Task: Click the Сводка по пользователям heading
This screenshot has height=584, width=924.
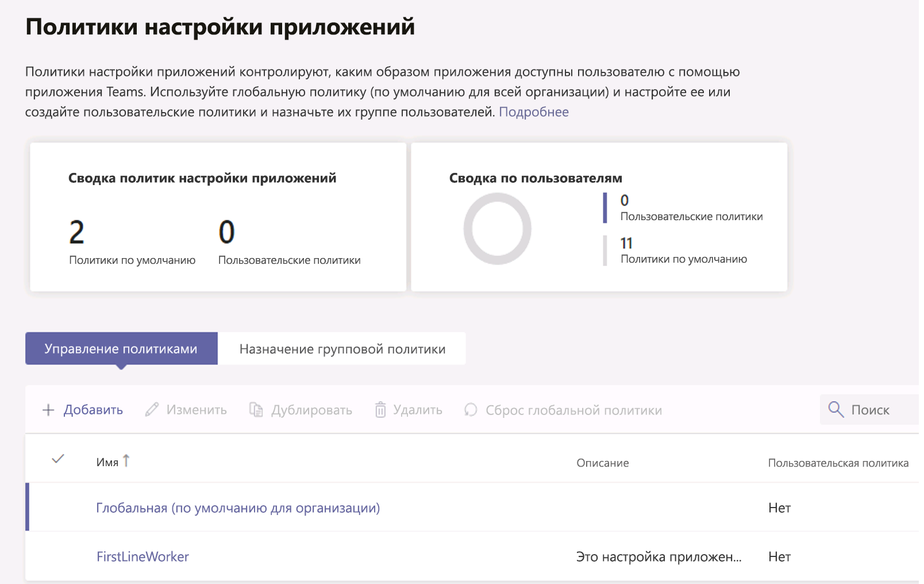Action: pos(536,178)
